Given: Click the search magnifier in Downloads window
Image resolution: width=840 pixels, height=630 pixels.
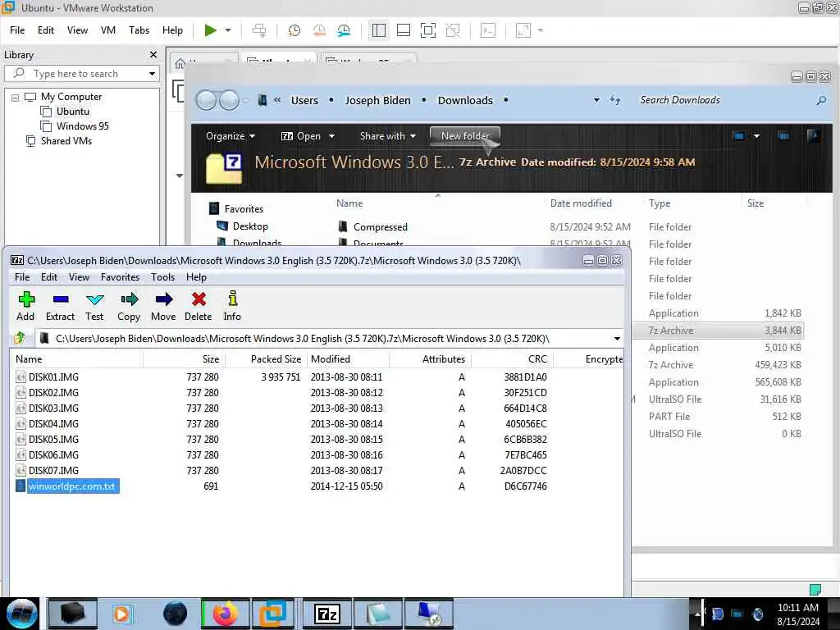Looking at the screenshot, I should [820, 100].
